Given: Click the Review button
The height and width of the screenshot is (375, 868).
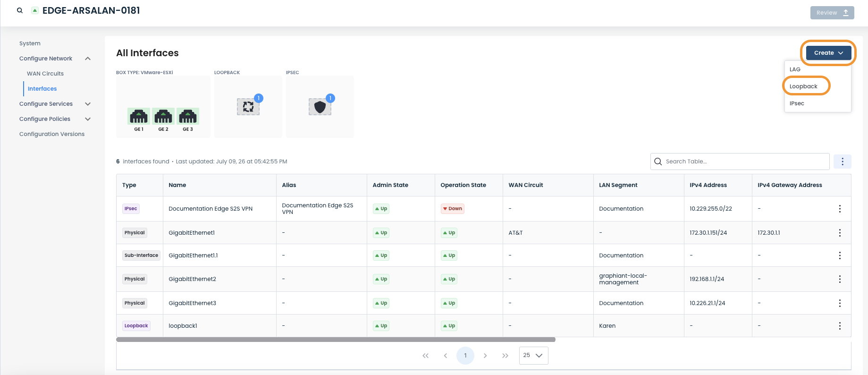Looking at the screenshot, I should [x=832, y=13].
